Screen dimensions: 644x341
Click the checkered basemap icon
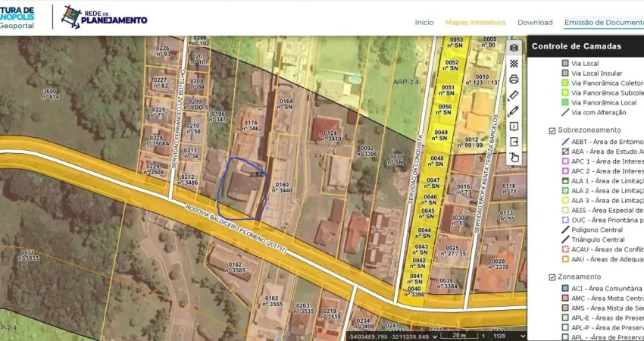pos(514,64)
